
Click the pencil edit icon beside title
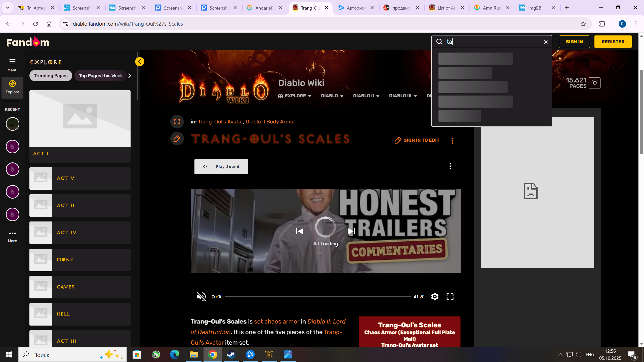pyautogui.click(x=177, y=139)
